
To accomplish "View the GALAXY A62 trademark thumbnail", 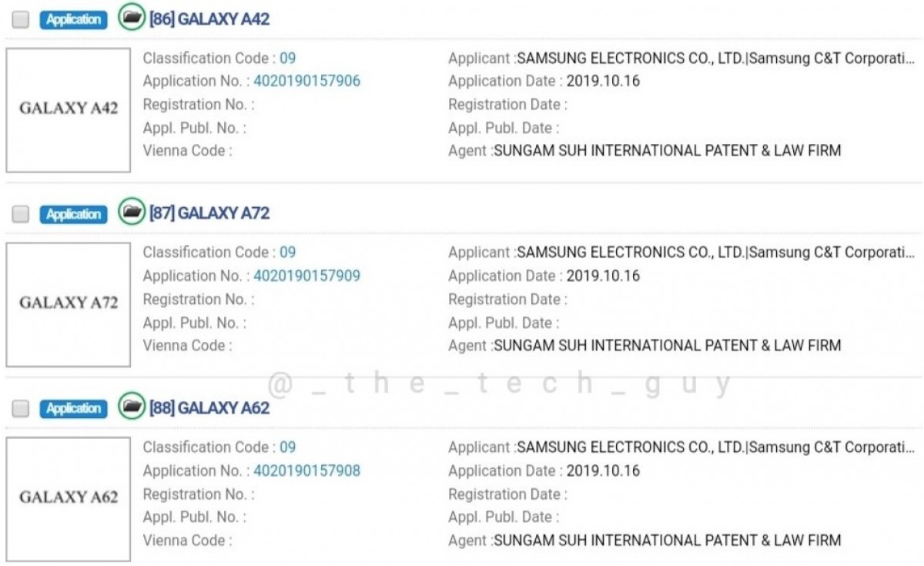I will coord(69,499).
